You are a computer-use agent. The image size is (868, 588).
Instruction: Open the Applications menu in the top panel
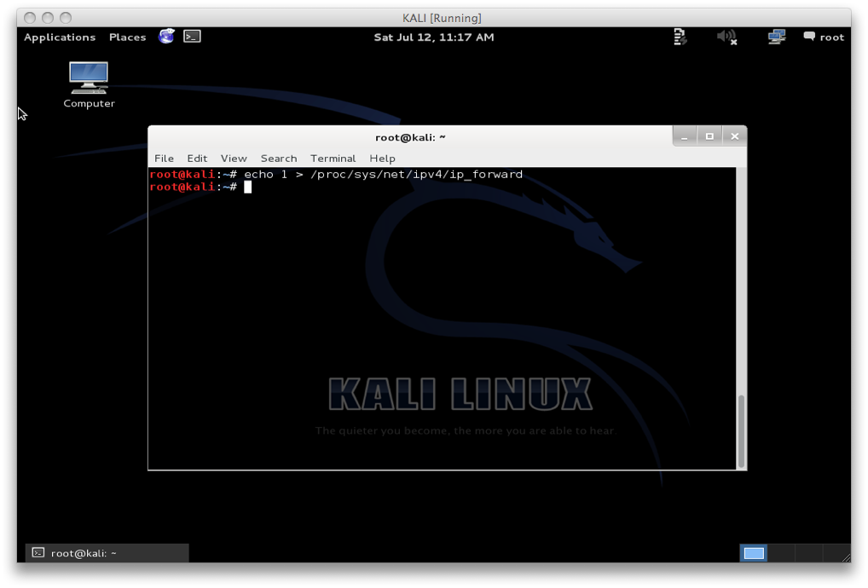(60, 37)
